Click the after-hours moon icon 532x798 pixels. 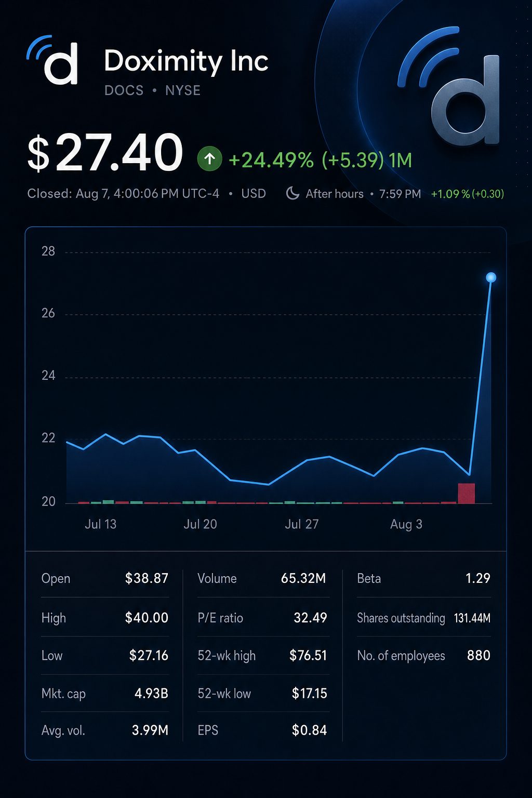(292, 194)
